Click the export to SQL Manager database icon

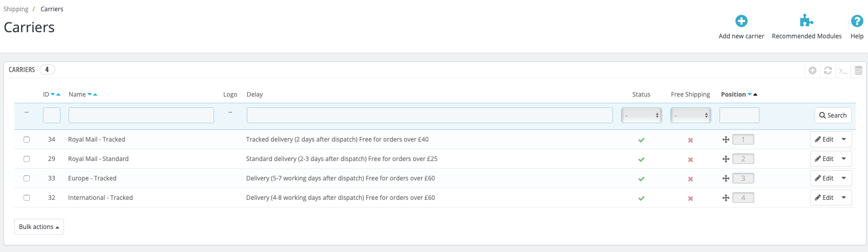tap(859, 71)
